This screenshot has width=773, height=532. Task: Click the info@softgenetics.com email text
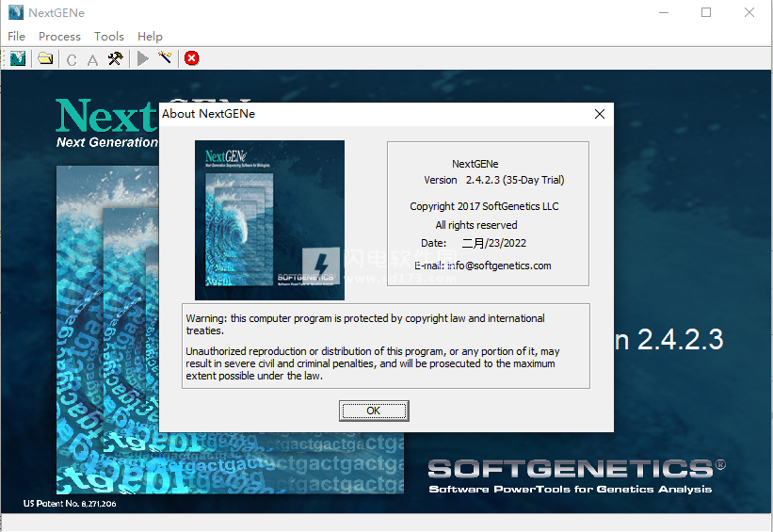(x=499, y=266)
